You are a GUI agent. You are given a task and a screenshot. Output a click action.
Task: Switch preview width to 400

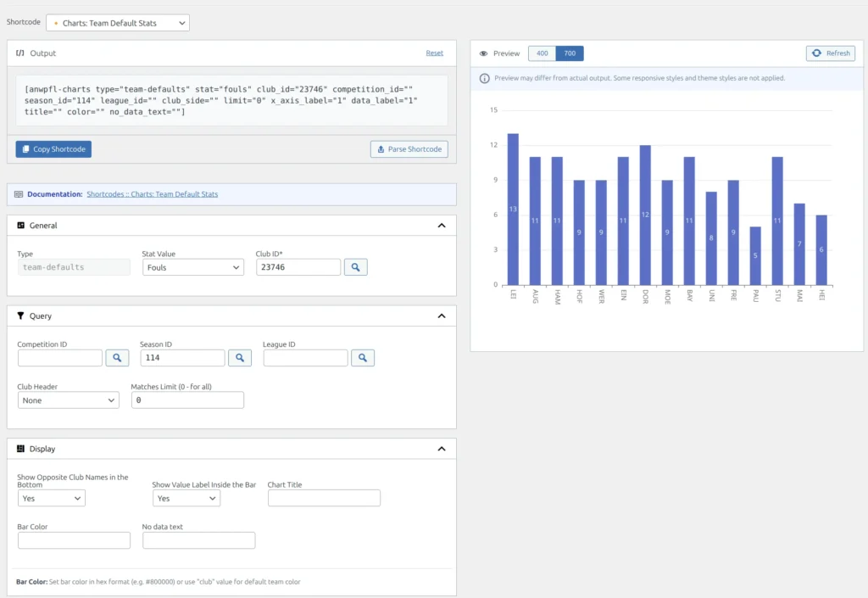point(542,53)
